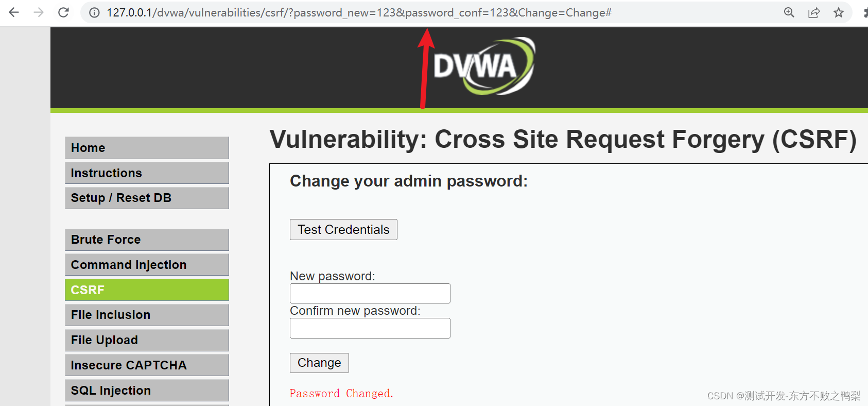This screenshot has width=868, height=406.
Task: Click the Confirm new password field
Action: point(370,328)
